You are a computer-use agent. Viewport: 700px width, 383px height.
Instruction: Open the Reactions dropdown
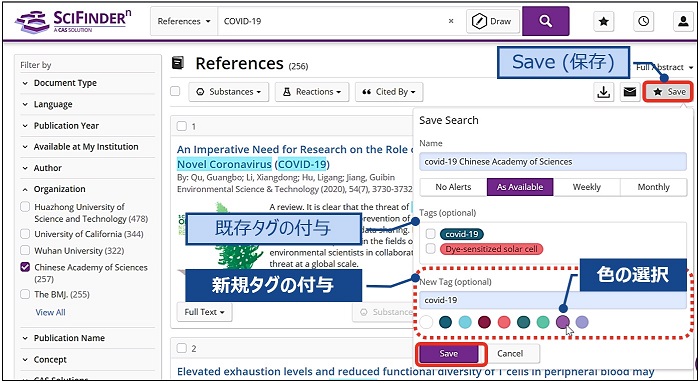(312, 92)
